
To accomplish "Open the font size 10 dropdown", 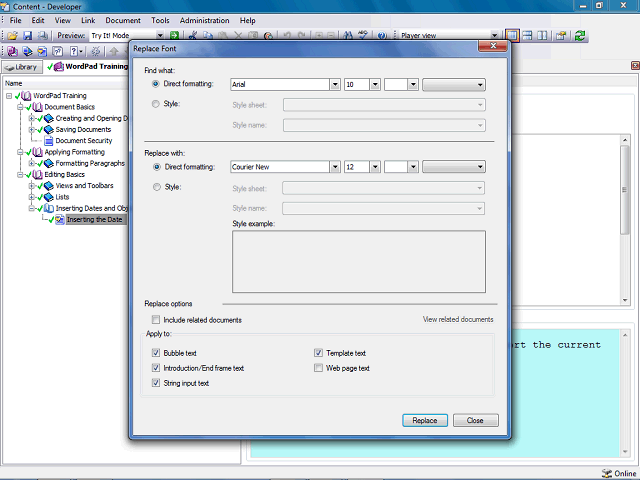I will 375,84.
